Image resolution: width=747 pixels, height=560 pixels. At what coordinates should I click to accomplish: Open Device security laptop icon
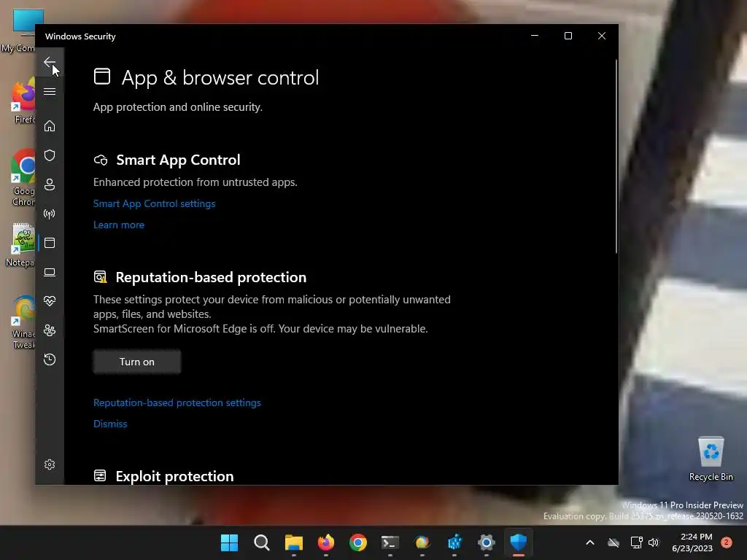[50, 272]
